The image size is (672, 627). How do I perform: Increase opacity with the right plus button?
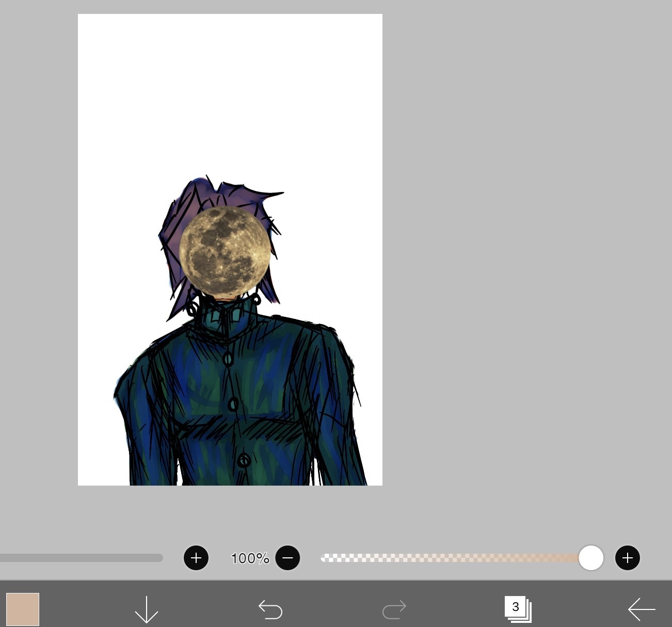pos(627,558)
